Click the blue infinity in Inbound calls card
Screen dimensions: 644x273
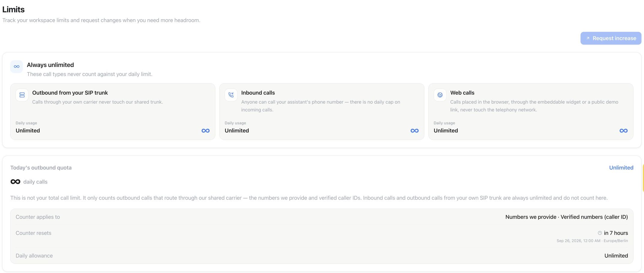click(415, 131)
